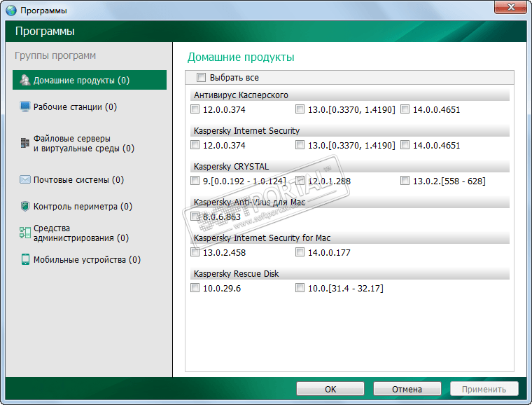The width and height of the screenshot is (532, 405).
Task: Check Kaspersky Anti-Virus для Mac 8.0.6.863
Action: [195, 217]
